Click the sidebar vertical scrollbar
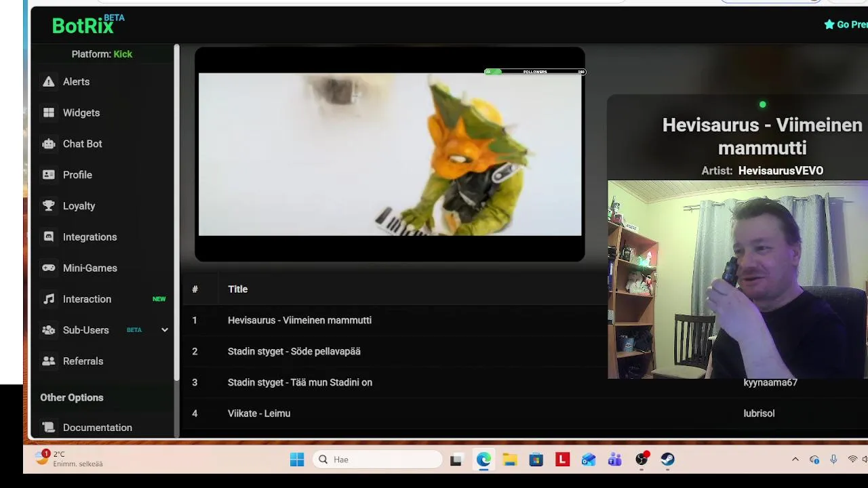The image size is (868, 488). (177, 212)
